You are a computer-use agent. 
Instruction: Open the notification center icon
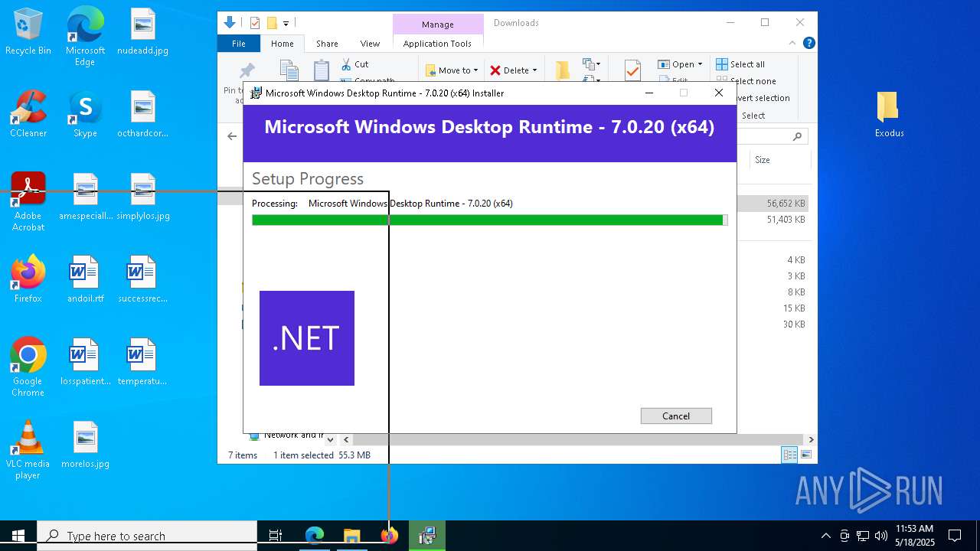pyautogui.click(x=955, y=536)
